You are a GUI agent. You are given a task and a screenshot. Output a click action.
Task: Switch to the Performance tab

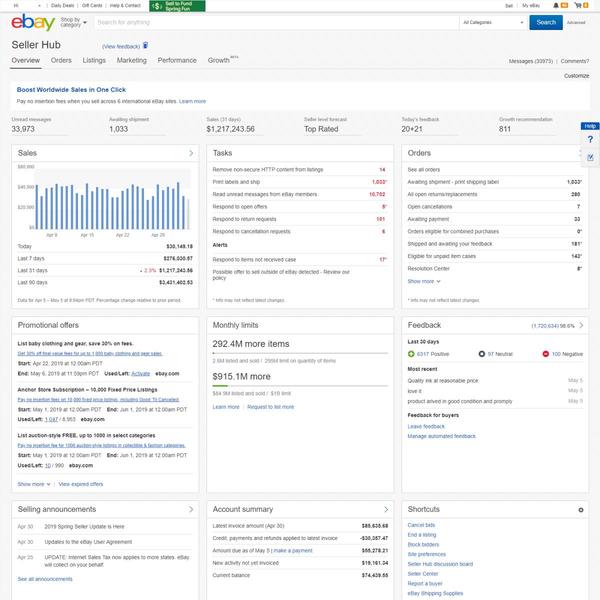pos(177,60)
